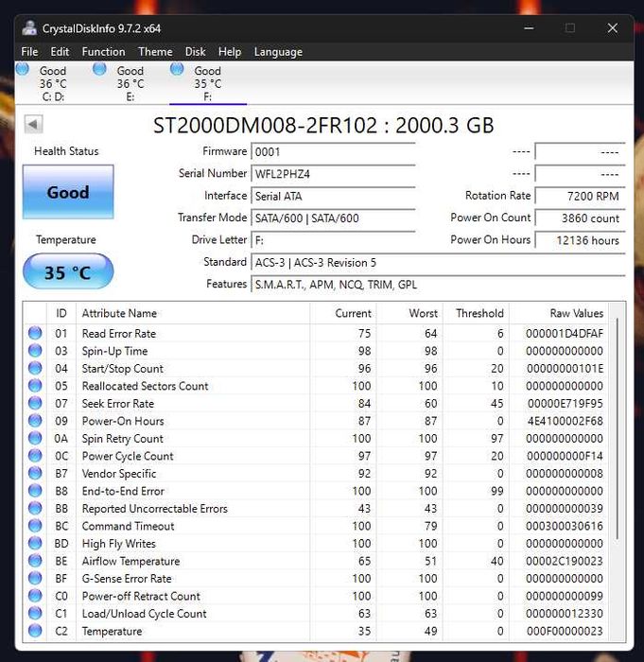Click the ST2000DM008-2FR102 drive title

click(x=323, y=126)
